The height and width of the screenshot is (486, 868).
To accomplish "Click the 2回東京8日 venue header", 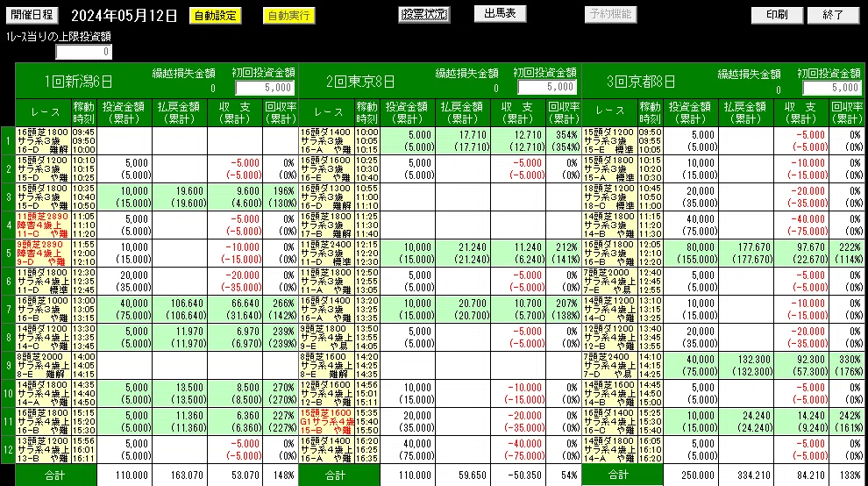I will pyautogui.click(x=360, y=82).
